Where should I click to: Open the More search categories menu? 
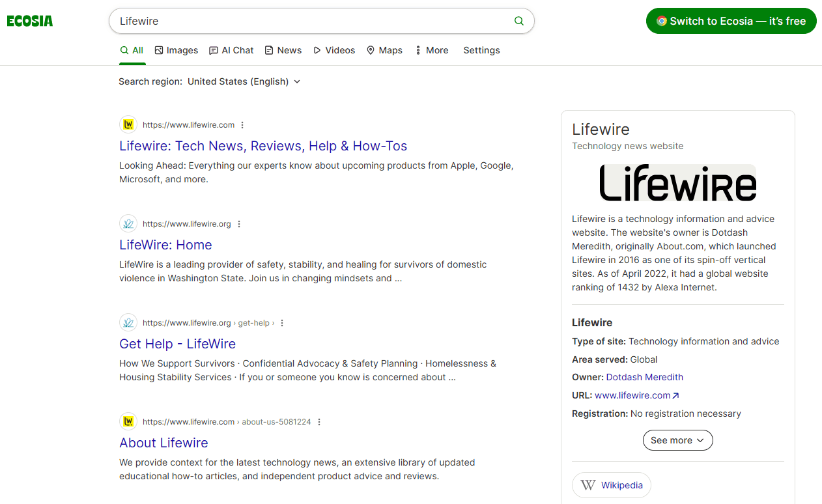[431, 50]
